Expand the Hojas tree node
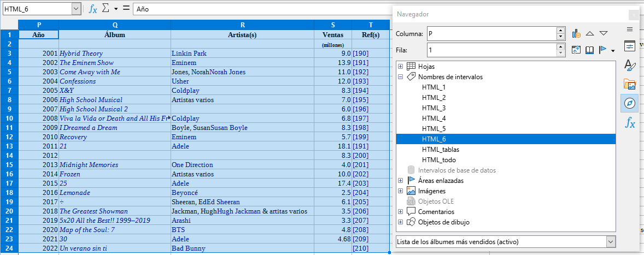The height and width of the screenshot is (255, 644). coord(400,66)
